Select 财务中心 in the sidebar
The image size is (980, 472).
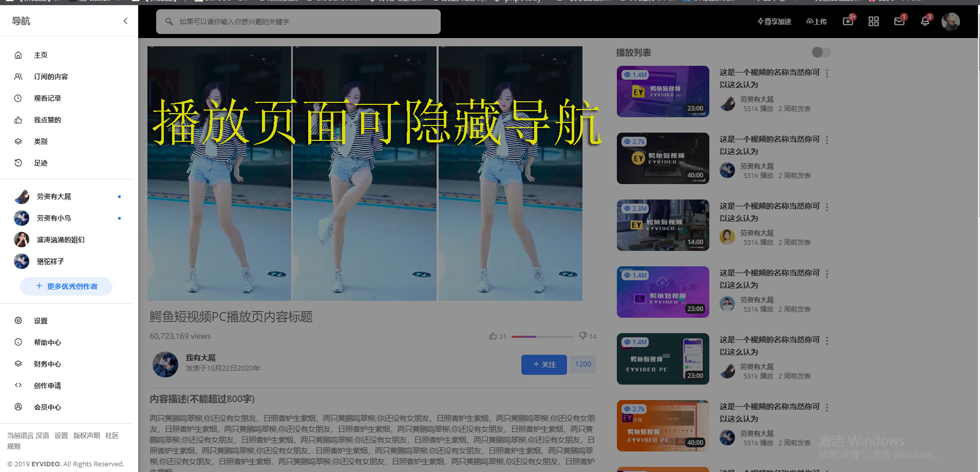click(47, 364)
